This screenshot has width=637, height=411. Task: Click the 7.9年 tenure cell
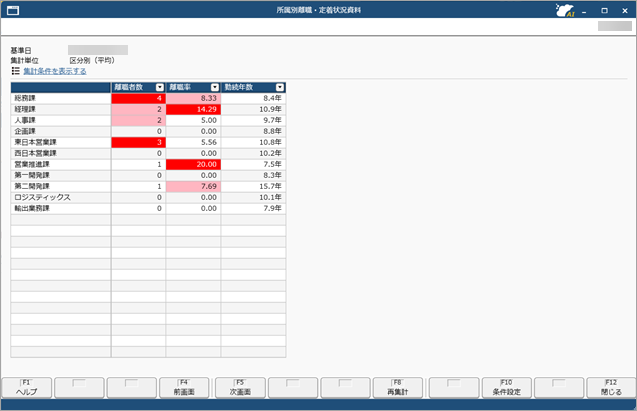(254, 208)
